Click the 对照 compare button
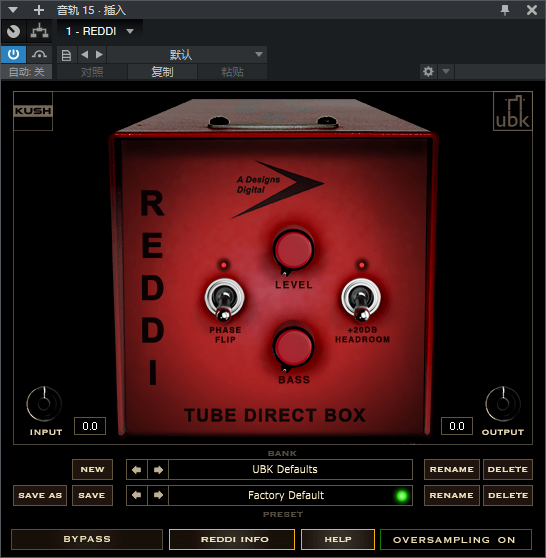The image size is (546, 558). [92, 72]
